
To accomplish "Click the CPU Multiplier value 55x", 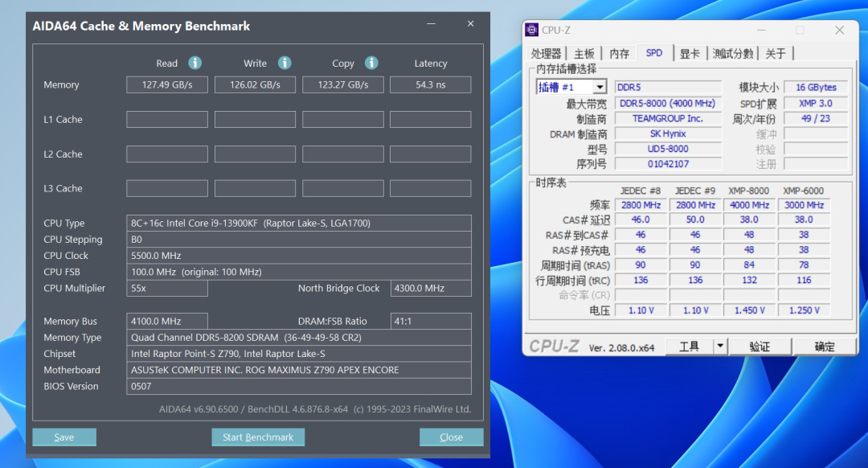I will (x=167, y=288).
